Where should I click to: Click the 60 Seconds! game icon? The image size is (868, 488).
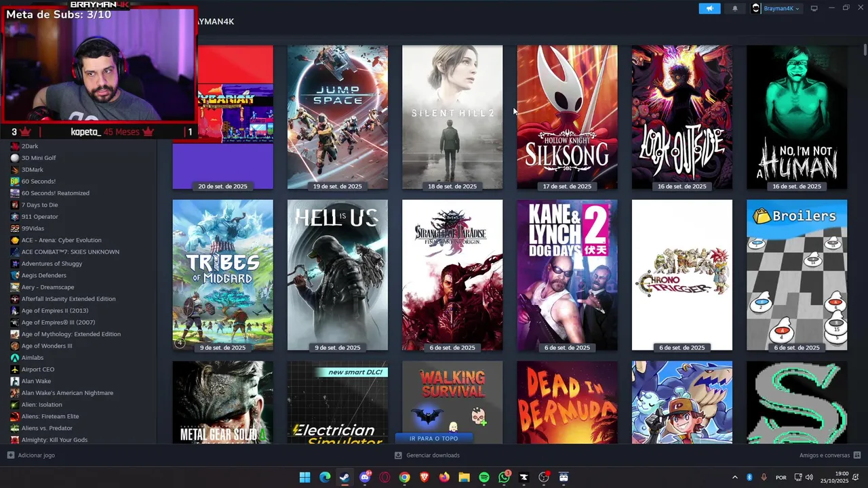(x=15, y=181)
